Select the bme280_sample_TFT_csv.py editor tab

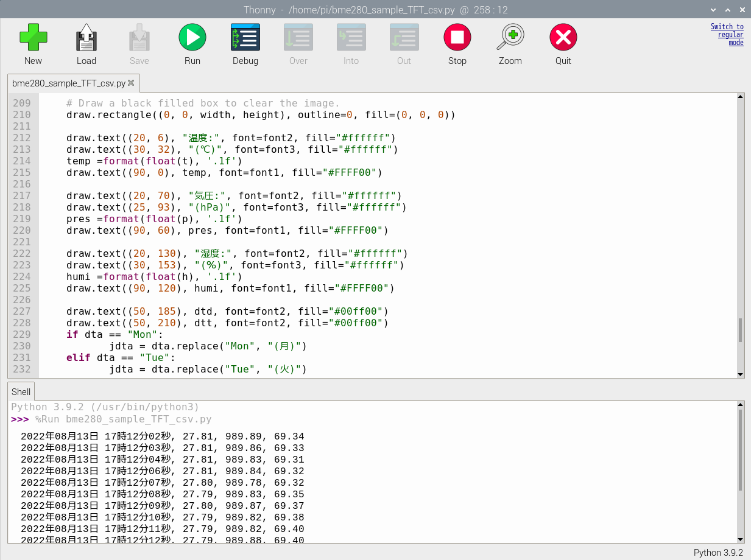68,83
